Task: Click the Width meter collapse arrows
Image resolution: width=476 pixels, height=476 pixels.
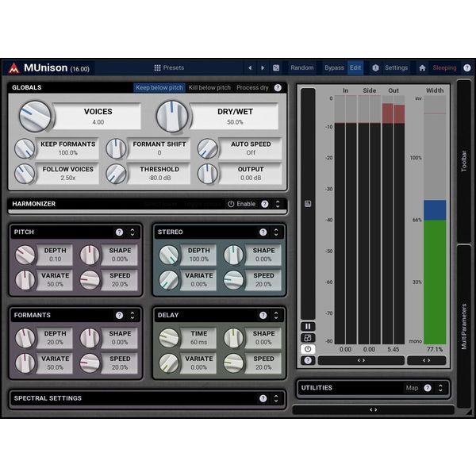Action: point(427,360)
